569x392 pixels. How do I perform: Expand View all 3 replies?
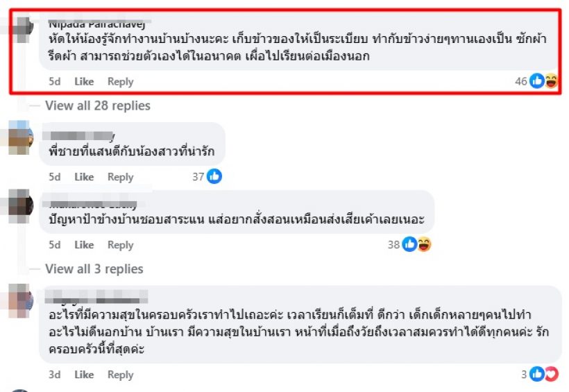coord(94,269)
